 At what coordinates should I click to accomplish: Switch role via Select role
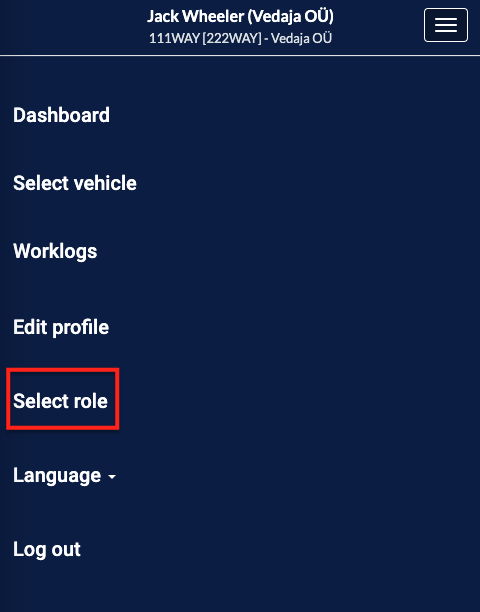pyautogui.click(x=60, y=401)
